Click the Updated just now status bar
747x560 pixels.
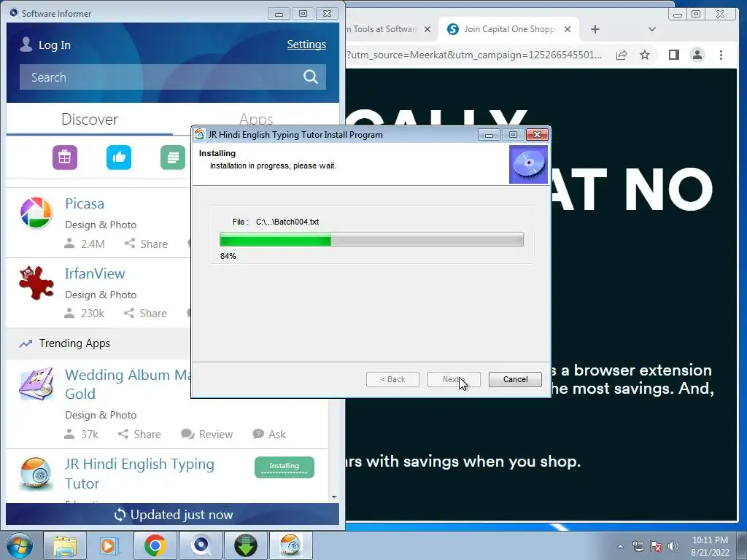click(x=172, y=515)
